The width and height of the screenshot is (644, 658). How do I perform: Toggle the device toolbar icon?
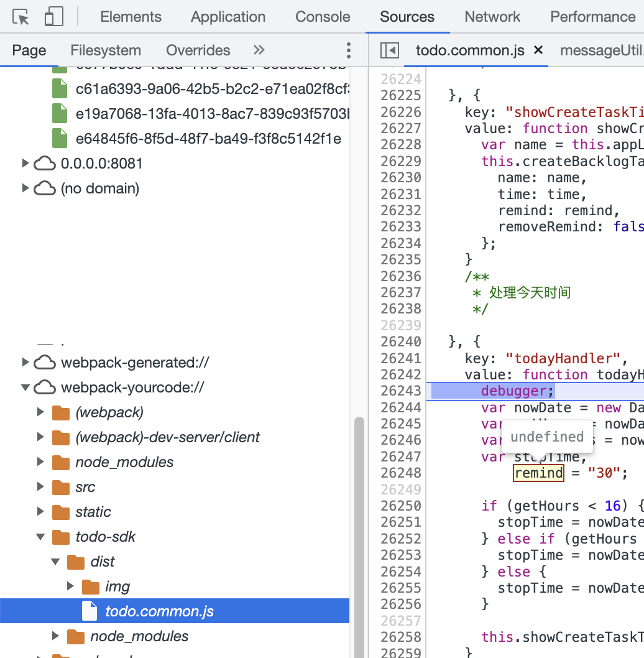click(53, 17)
